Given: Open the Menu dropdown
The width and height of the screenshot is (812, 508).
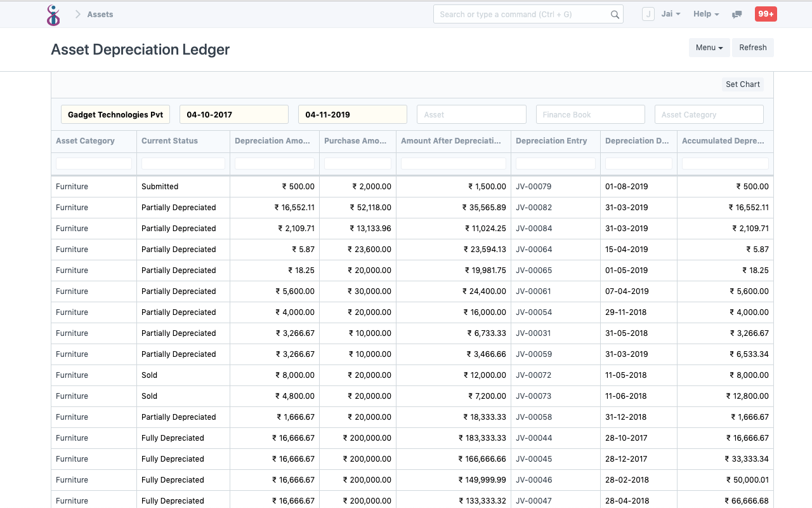Looking at the screenshot, I should 709,47.
